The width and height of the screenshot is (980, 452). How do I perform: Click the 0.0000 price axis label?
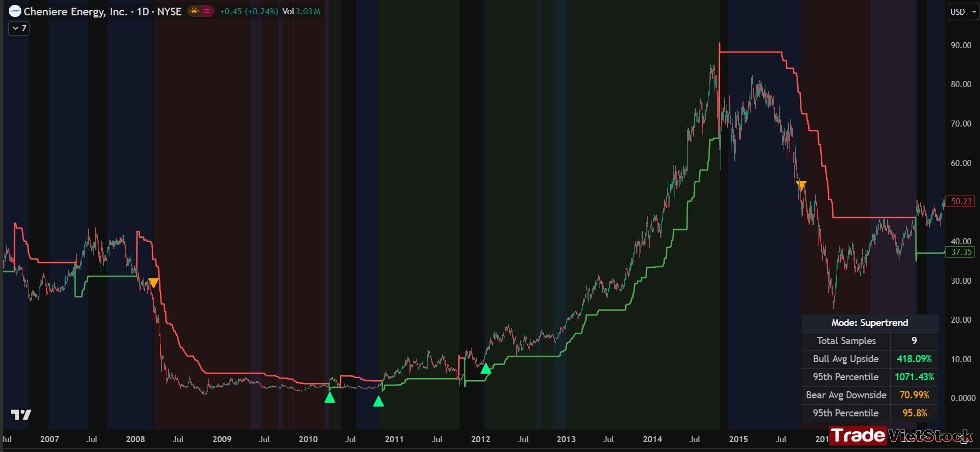point(963,398)
